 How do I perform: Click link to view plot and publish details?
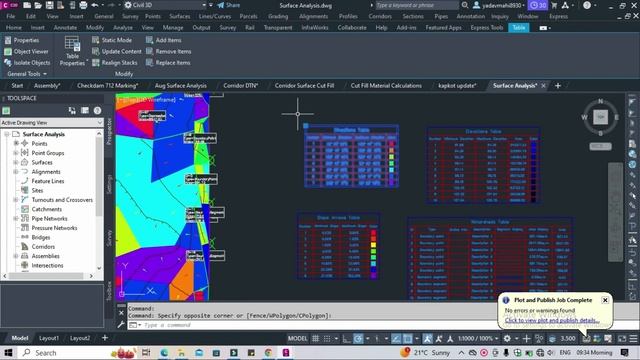(x=552, y=320)
